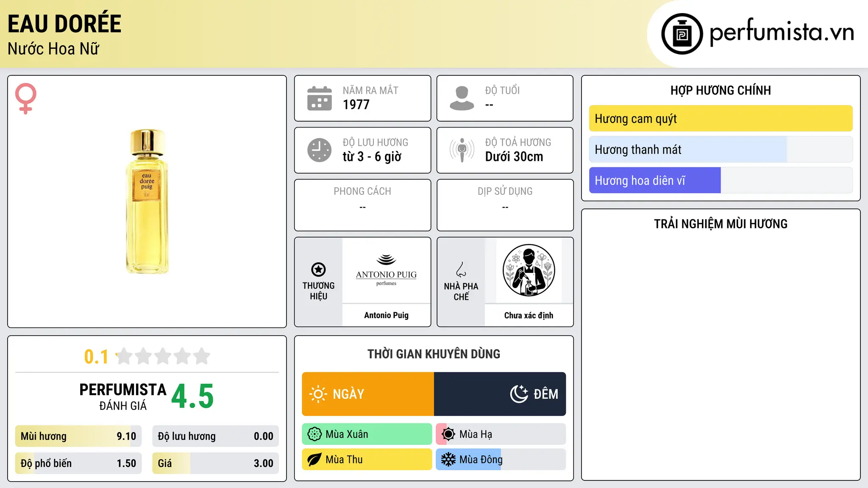Click the person icon beside Độ tuổi

[x=462, y=98]
